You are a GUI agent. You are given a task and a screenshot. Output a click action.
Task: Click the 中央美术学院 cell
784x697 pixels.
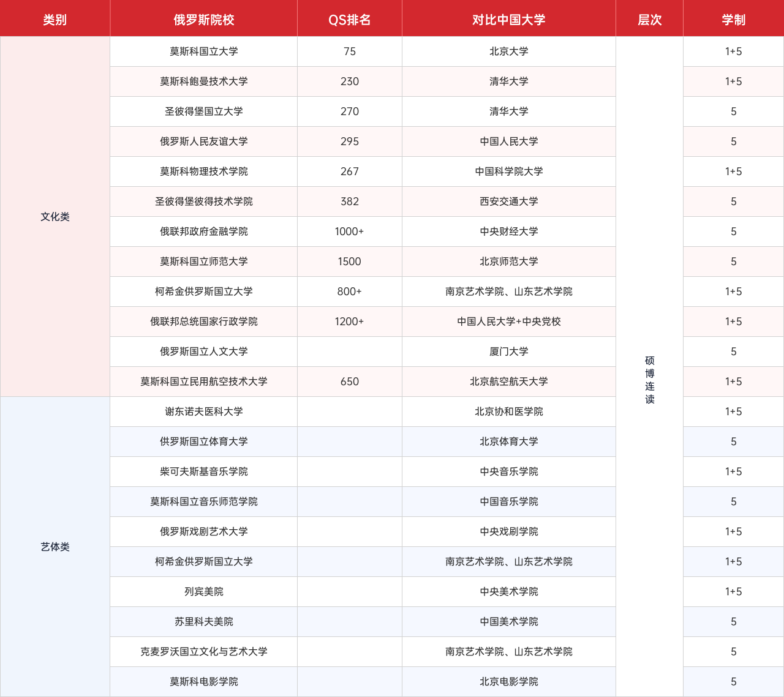click(x=509, y=592)
